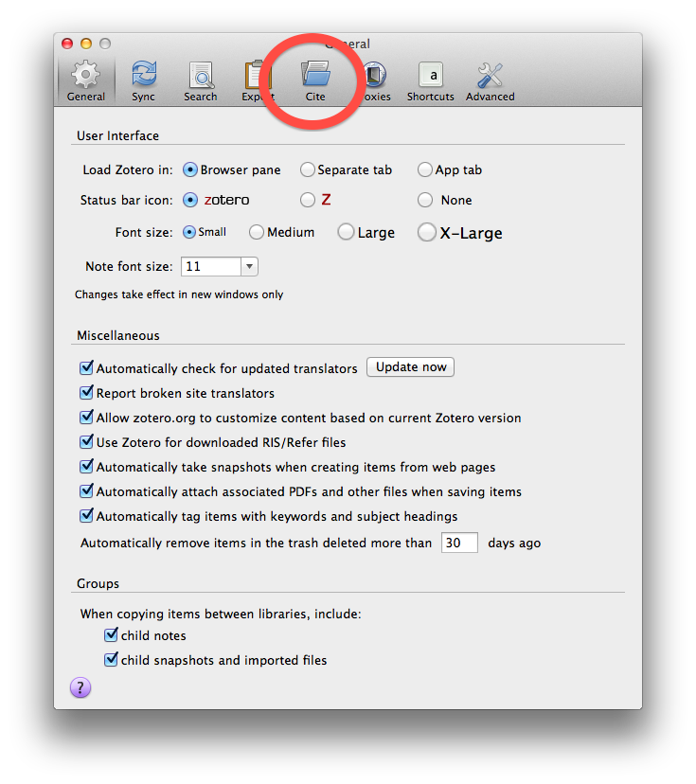Set font size to Small
Viewport: 696px width, 784px height.
tap(189, 232)
